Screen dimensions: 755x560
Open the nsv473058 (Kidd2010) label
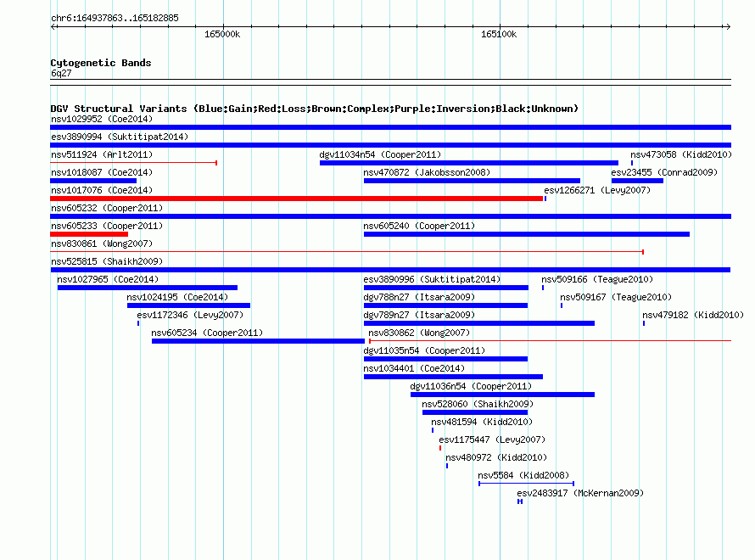681,154
